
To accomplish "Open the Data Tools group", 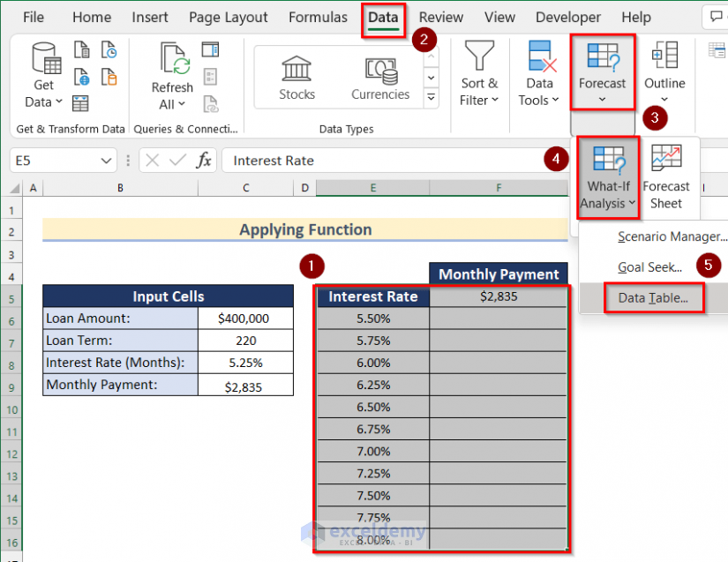I will [x=539, y=73].
